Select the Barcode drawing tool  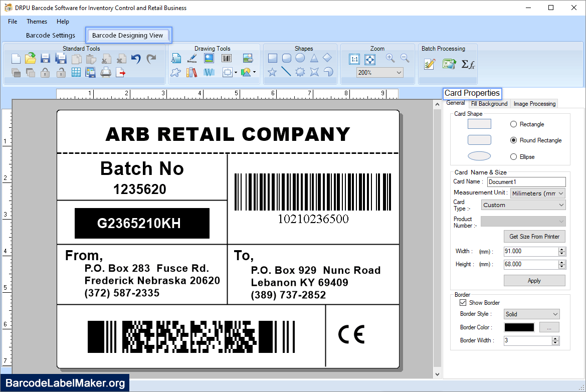pyautogui.click(x=226, y=58)
